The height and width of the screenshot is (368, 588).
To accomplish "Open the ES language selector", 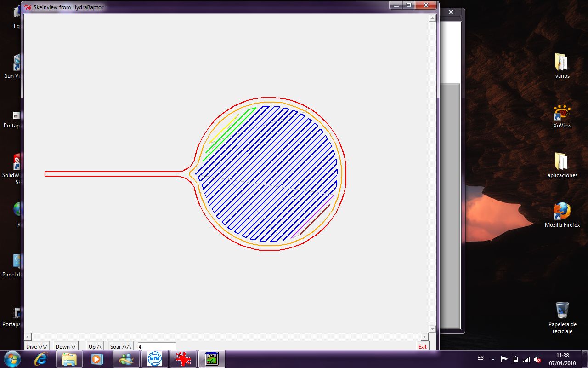I will coord(481,358).
